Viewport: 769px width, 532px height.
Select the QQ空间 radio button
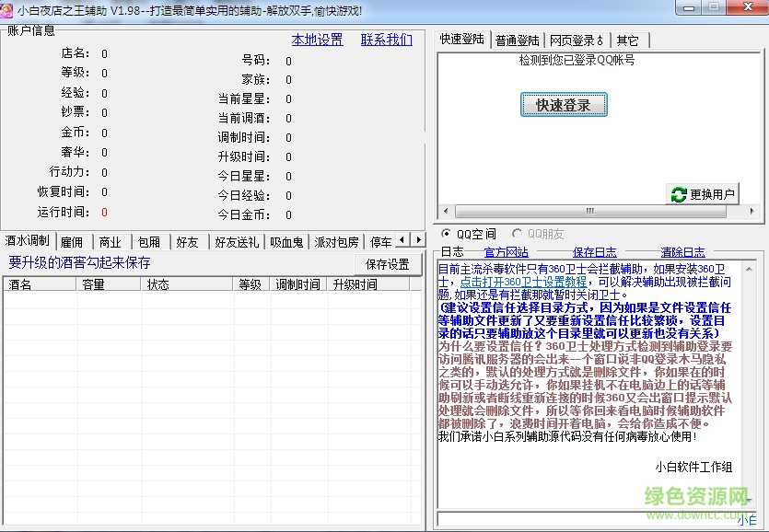[x=448, y=234]
